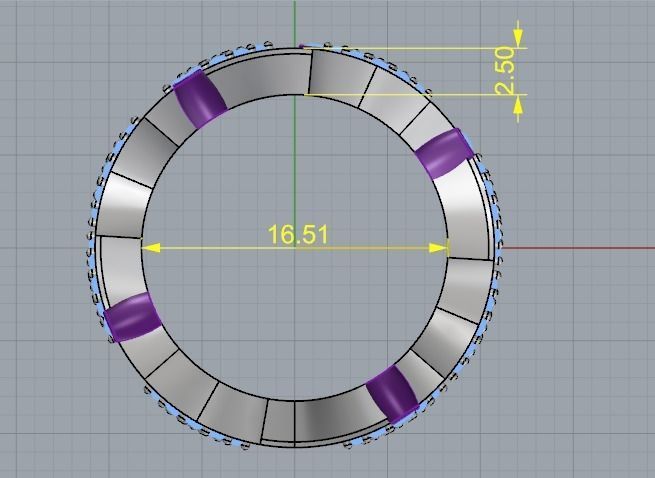Select the 2.50 thickness dimension text
Image resolution: width=655 pixels, height=478 pixels.
point(504,71)
